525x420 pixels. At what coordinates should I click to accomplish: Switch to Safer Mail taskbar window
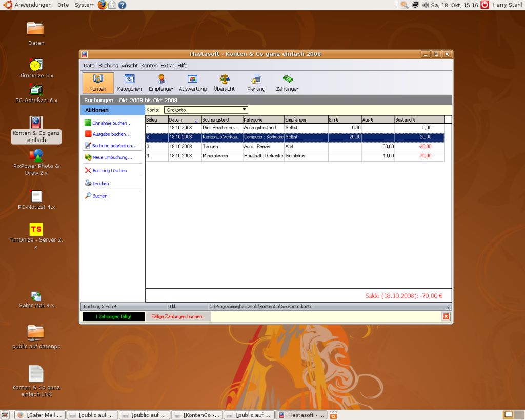[40, 415]
